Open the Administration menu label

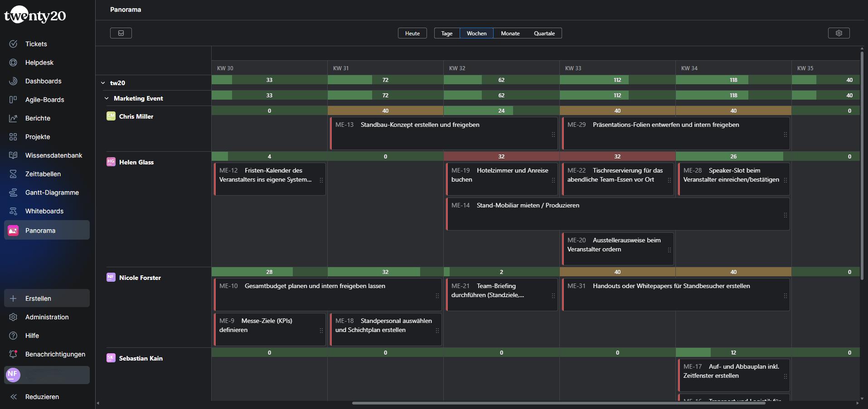tap(47, 317)
